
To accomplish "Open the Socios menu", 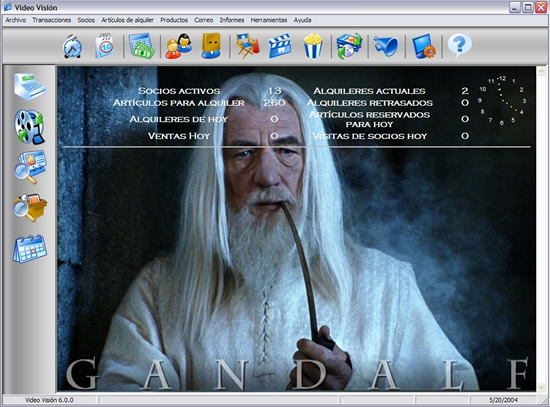I will click(x=86, y=20).
